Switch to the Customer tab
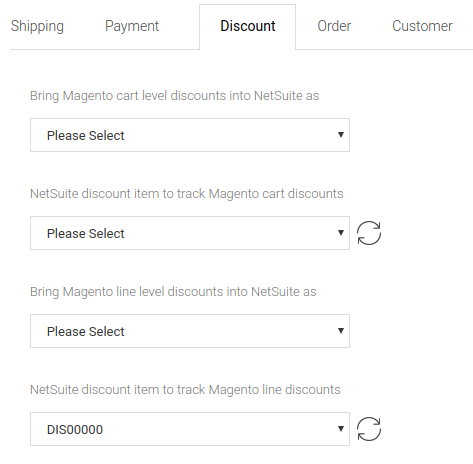Image resolution: width=473 pixels, height=464 pixels. 422,26
